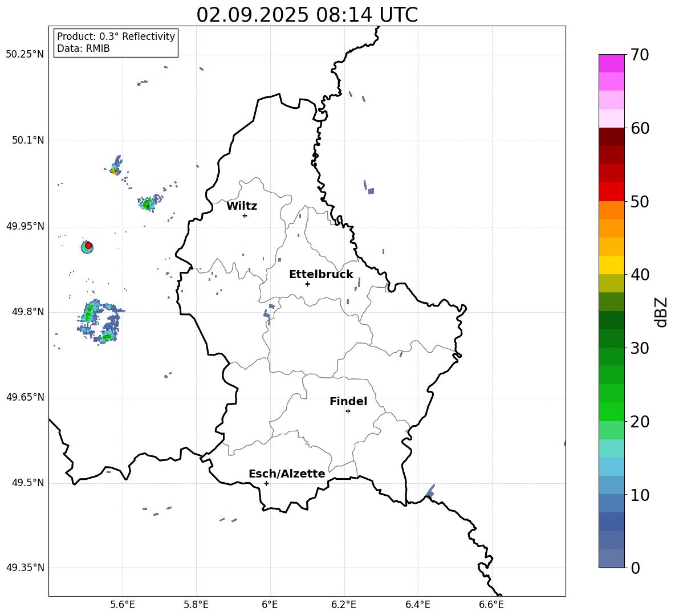Click the 49.65°N latitude label
Viewport: 675px width, 616px height.
(25, 397)
